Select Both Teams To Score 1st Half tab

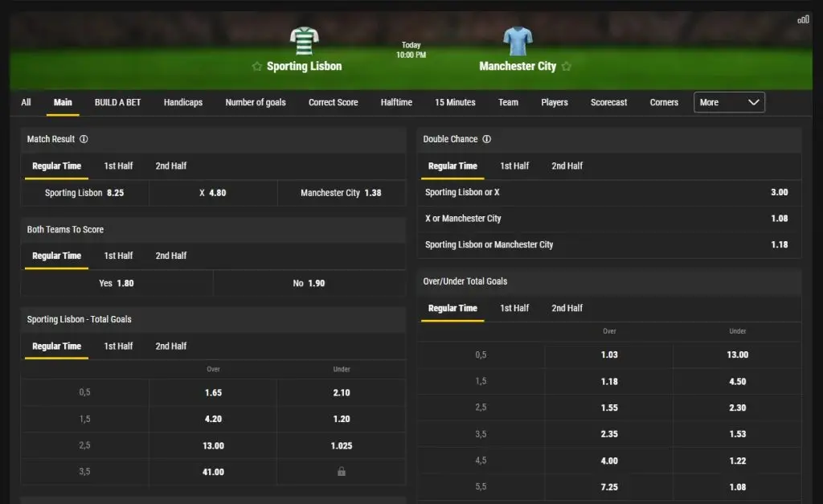click(118, 256)
